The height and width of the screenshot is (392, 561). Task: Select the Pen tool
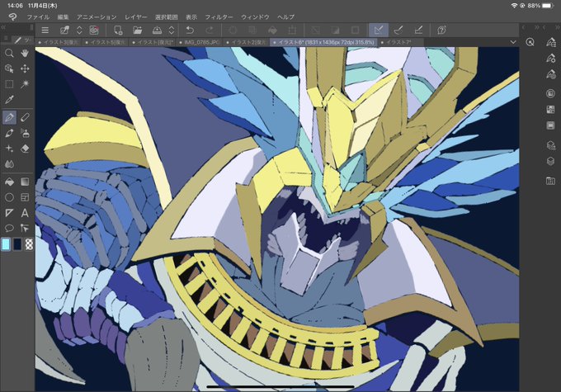pyautogui.click(x=9, y=117)
